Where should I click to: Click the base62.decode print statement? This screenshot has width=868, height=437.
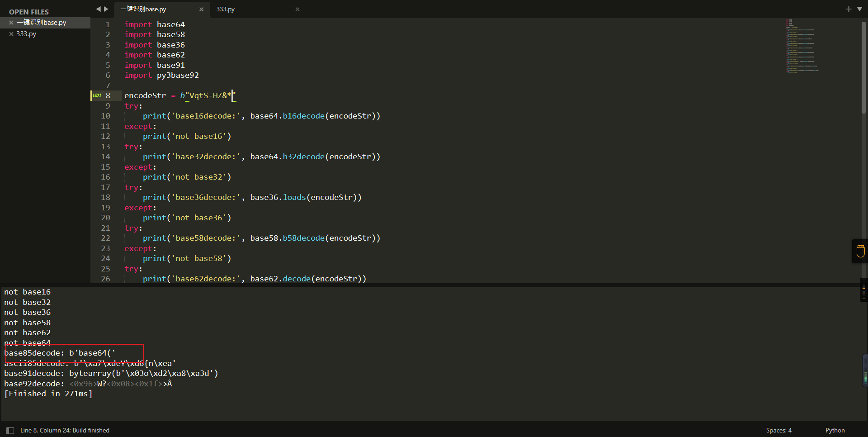click(x=255, y=279)
